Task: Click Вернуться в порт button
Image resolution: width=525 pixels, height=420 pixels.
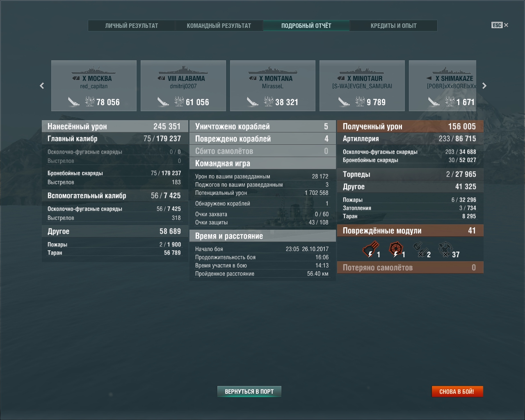Action: tap(249, 392)
